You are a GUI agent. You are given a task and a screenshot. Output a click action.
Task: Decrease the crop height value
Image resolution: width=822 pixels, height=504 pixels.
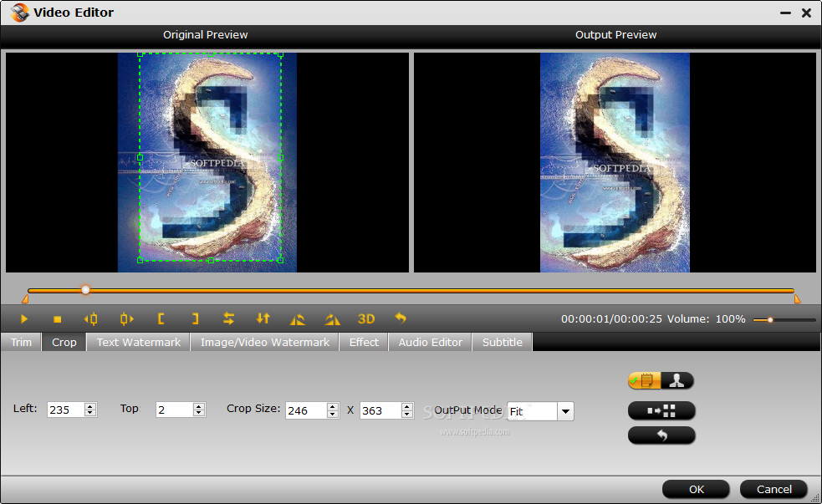(x=407, y=415)
